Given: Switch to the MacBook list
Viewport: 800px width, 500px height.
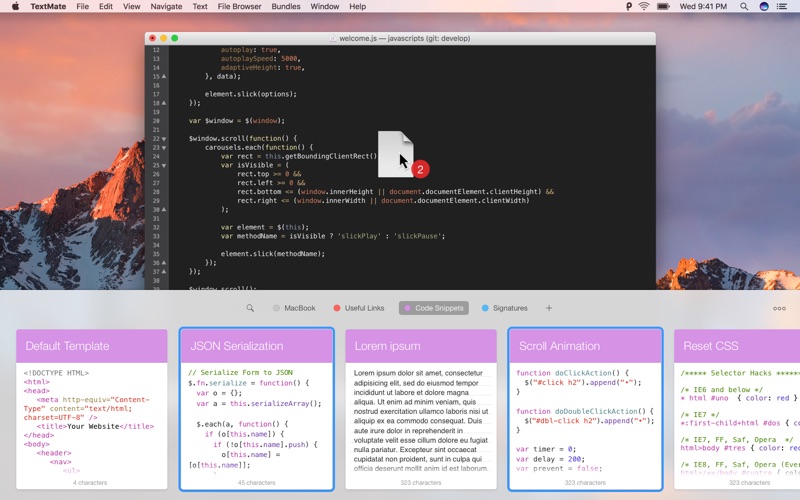Looking at the screenshot, I should 294,308.
